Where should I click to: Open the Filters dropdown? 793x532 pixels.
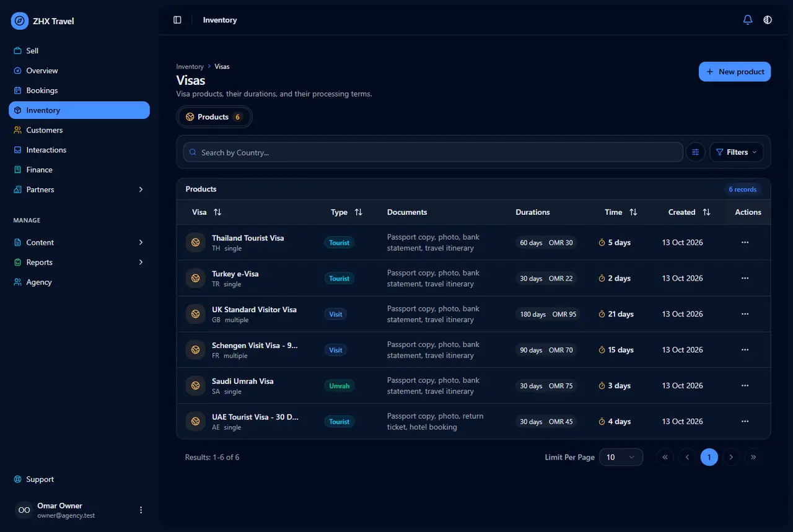(736, 152)
